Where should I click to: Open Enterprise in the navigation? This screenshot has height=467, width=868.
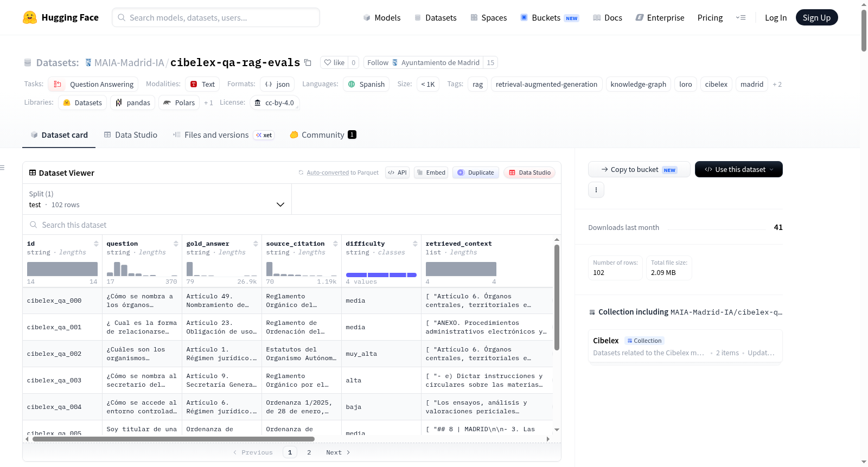660,17
